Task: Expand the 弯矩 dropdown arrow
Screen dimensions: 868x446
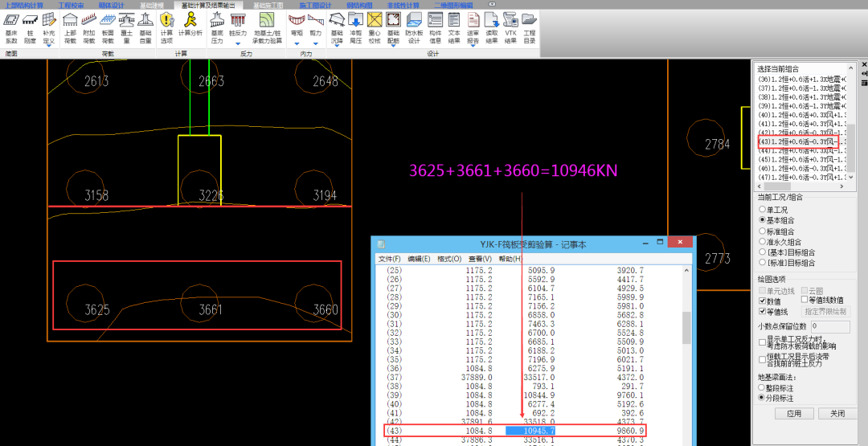Action: point(297,42)
